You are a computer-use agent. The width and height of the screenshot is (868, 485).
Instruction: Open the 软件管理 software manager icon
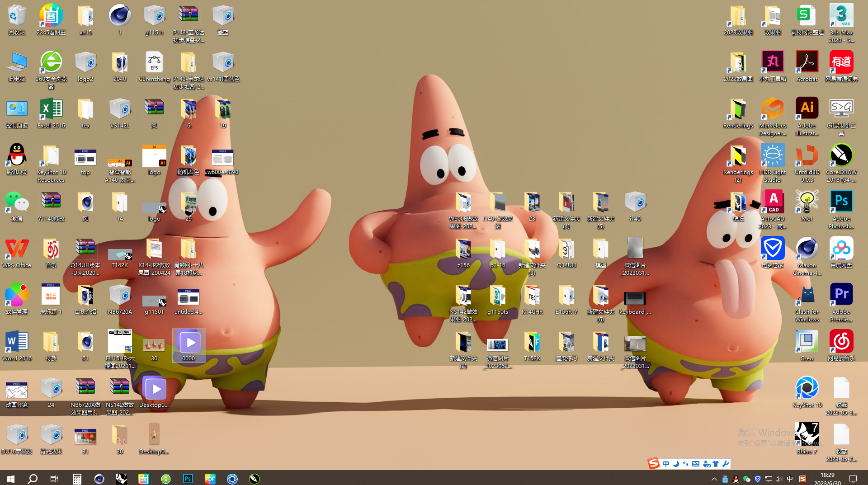[x=17, y=300]
